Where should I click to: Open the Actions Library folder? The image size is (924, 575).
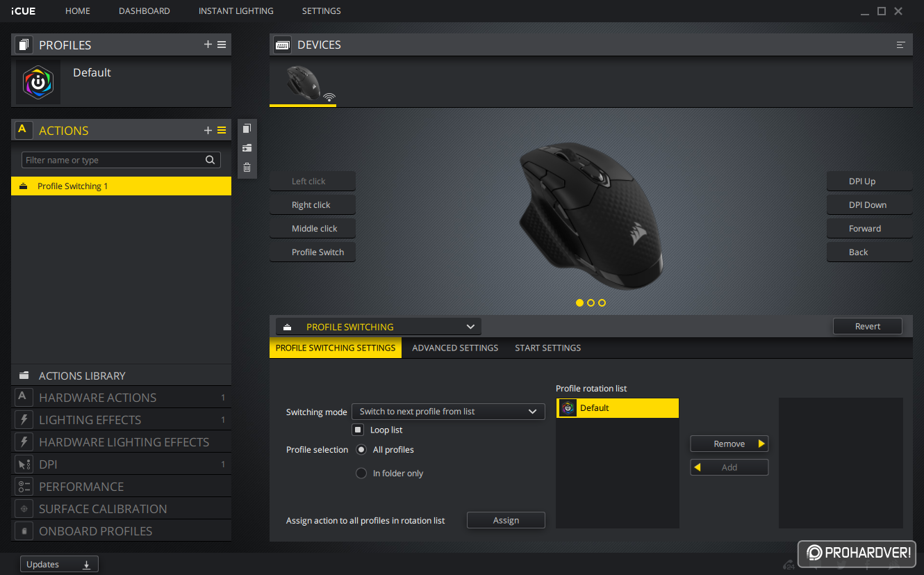[x=121, y=375]
